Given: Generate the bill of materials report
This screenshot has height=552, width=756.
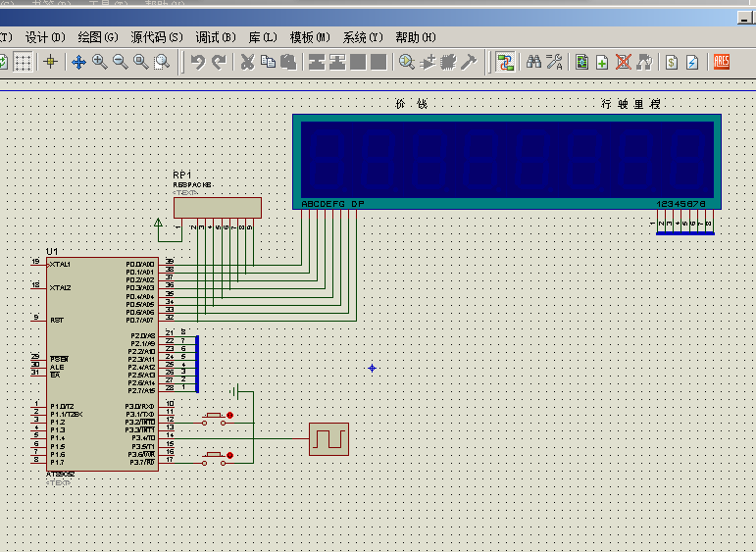Looking at the screenshot, I should coord(672,62).
